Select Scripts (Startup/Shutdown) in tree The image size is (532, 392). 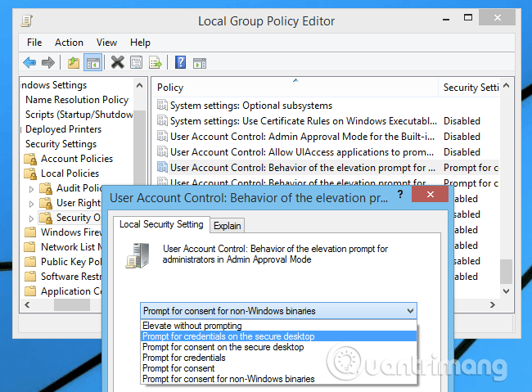click(79, 115)
